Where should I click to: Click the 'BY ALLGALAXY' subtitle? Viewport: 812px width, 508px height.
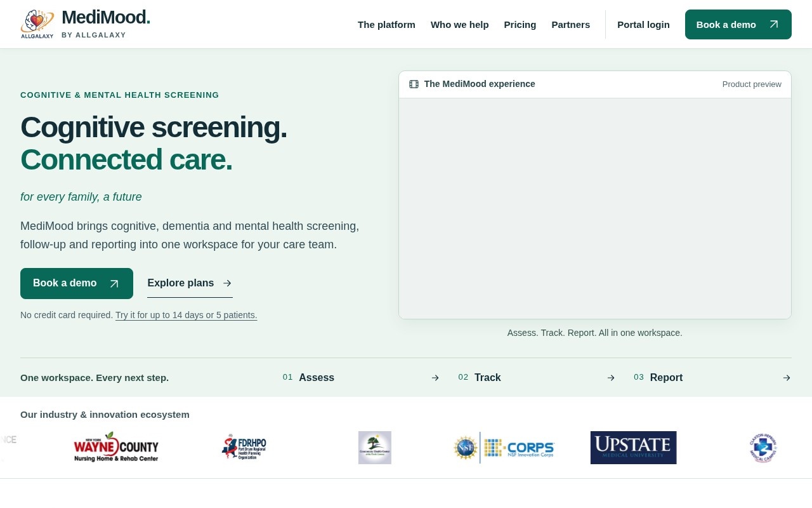[94, 35]
